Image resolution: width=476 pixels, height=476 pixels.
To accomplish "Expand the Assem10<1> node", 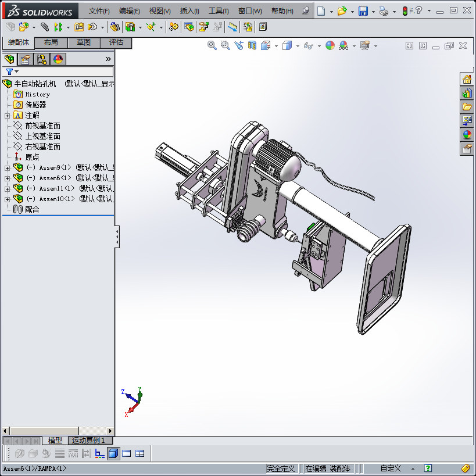I will [x=8, y=199].
